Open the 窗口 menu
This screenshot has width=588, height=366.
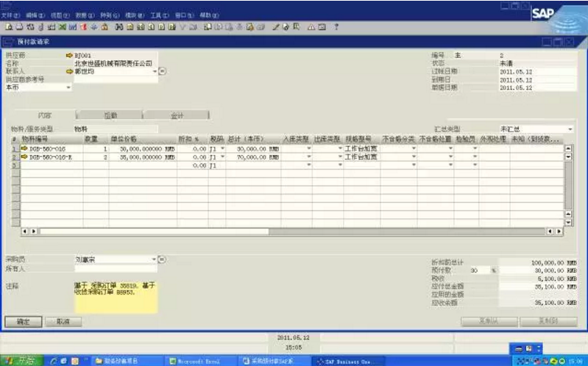tap(184, 15)
